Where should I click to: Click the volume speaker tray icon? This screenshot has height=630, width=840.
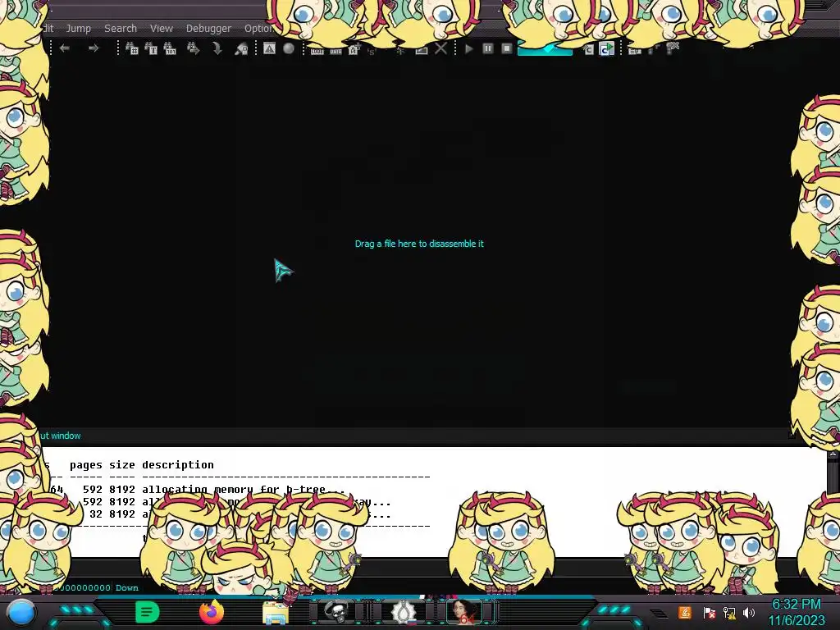tap(749, 612)
